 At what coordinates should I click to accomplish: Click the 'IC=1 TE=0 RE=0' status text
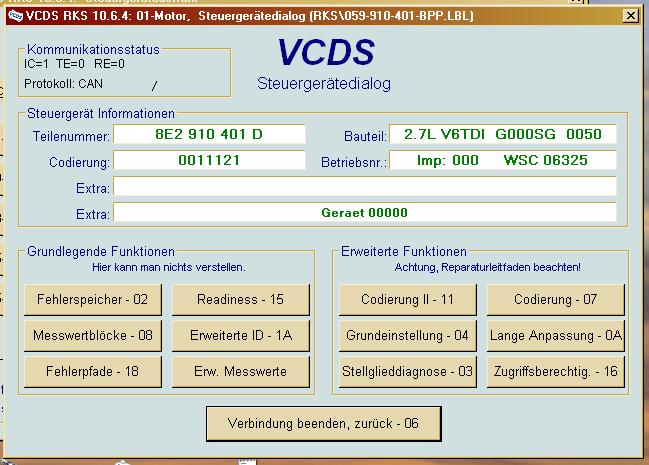(74, 64)
